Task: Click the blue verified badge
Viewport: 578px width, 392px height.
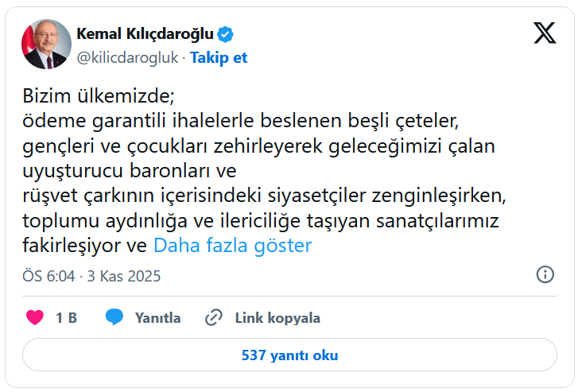Action: click(x=226, y=34)
